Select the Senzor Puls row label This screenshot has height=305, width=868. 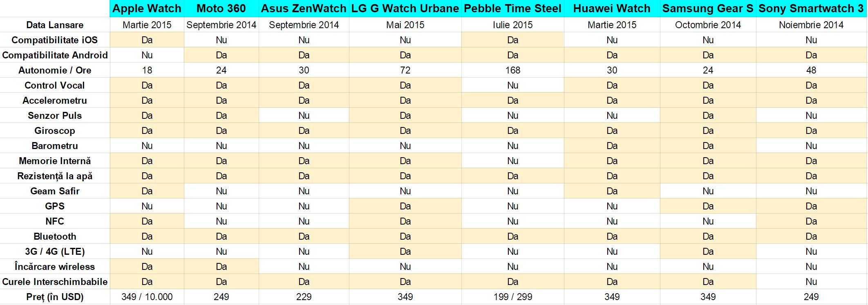coord(55,116)
